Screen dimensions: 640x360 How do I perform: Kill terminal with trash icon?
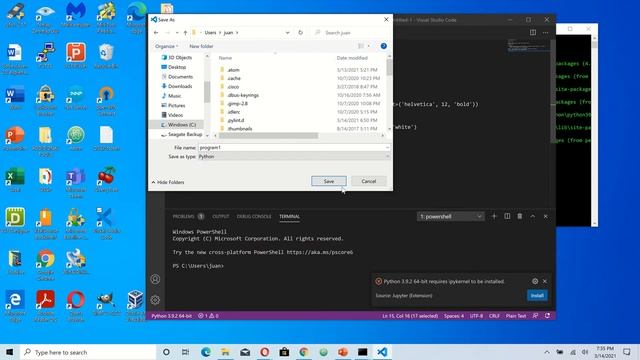(520, 216)
